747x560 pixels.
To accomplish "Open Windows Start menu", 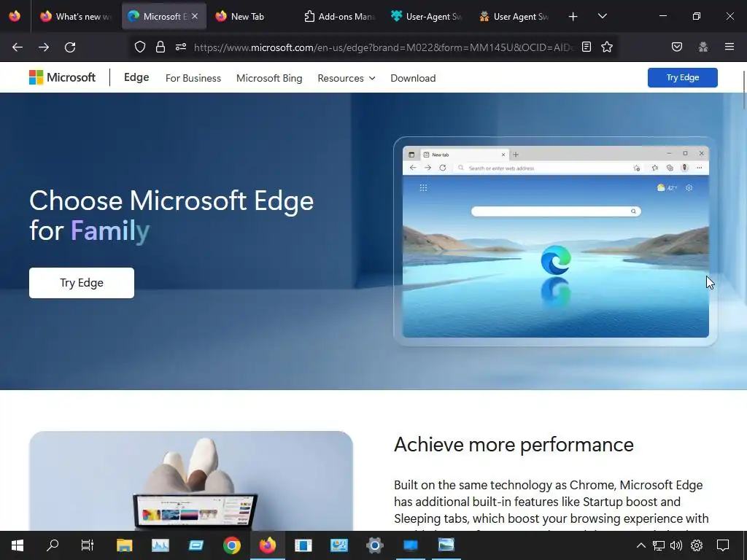I will (x=18, y=545).
